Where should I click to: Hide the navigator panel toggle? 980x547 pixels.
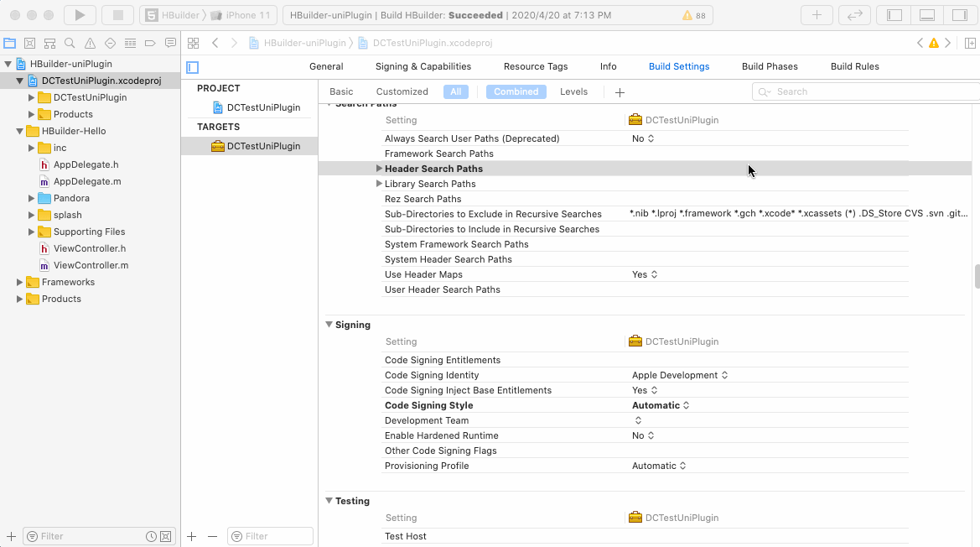[x=894, y=15]
